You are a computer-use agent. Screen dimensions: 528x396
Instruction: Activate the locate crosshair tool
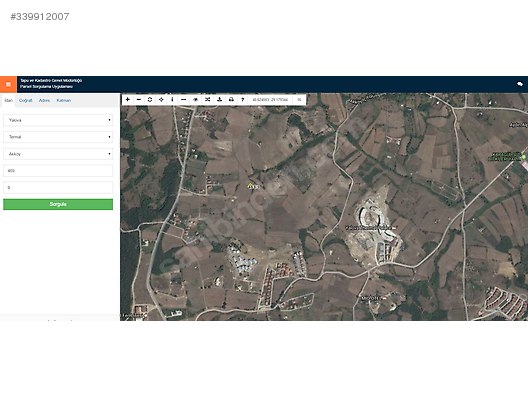pos(161,99)
